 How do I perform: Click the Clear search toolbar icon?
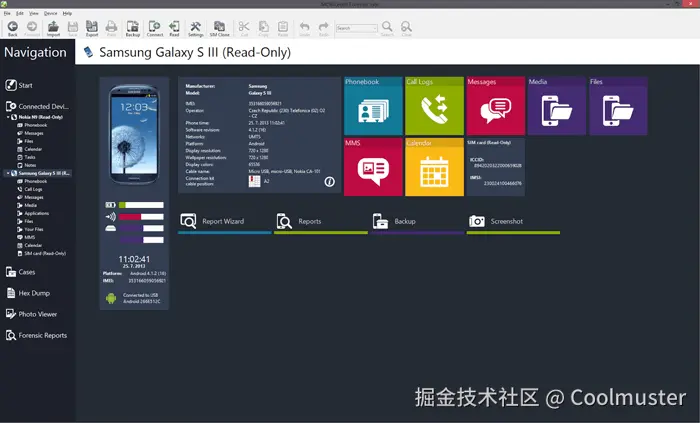(x=406, y=29)
